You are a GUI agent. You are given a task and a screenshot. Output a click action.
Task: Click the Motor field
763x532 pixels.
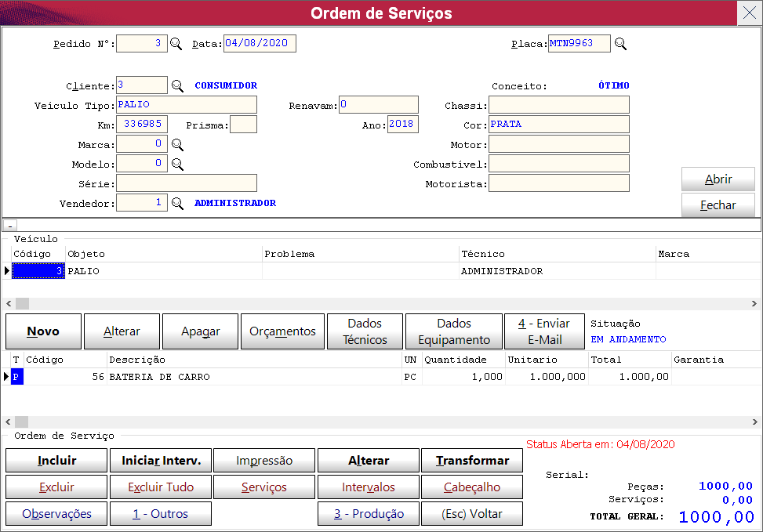click(x=559, y=144)
